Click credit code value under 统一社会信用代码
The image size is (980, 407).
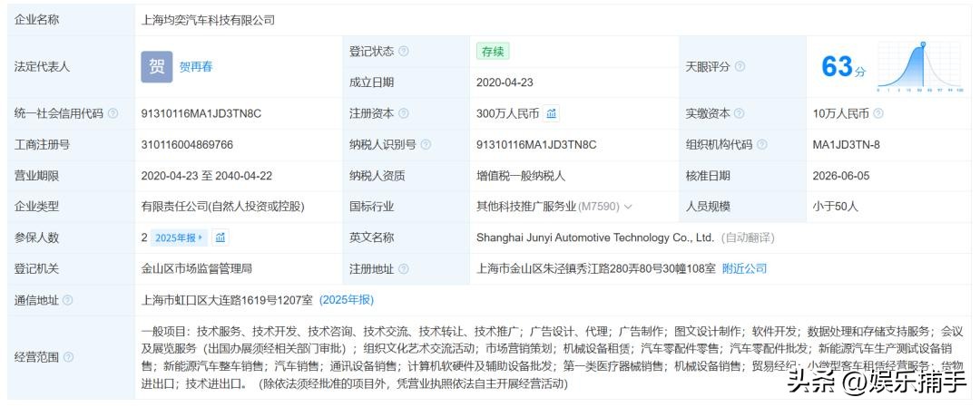(201, 113)
